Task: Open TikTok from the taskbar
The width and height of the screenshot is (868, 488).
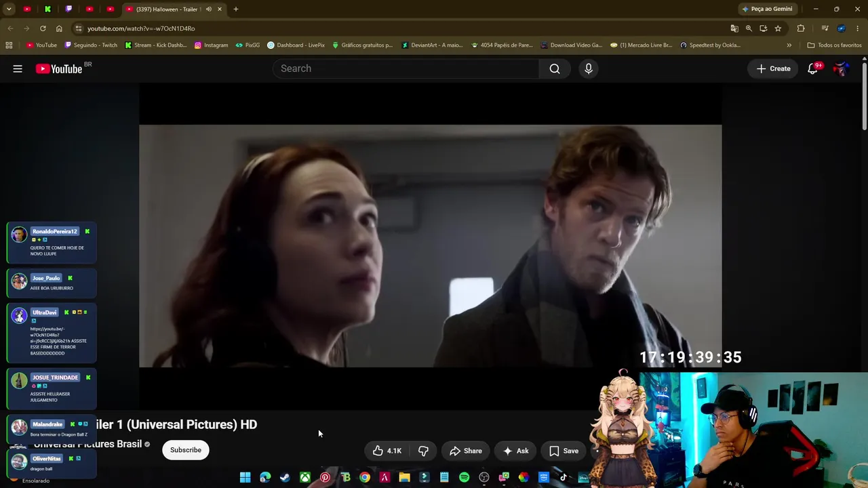Action: pyautogui.click(x=563, y=478)
